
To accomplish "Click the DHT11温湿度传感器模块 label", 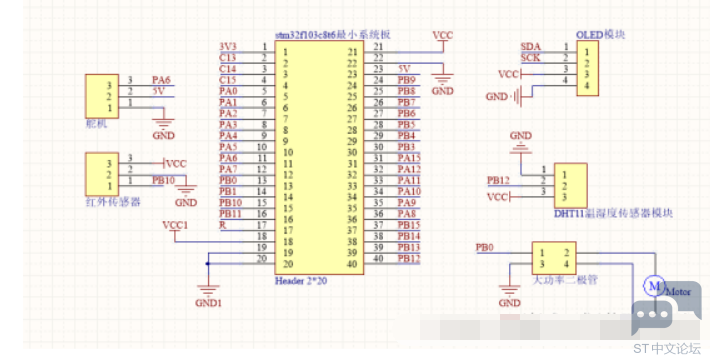I will tap(613, 214).
